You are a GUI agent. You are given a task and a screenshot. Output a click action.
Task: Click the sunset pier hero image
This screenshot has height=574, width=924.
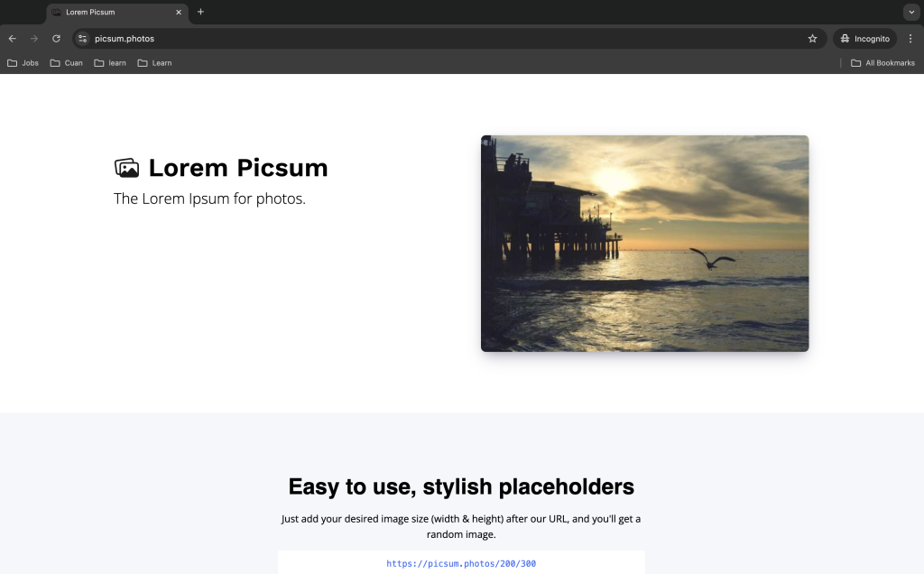644,244
